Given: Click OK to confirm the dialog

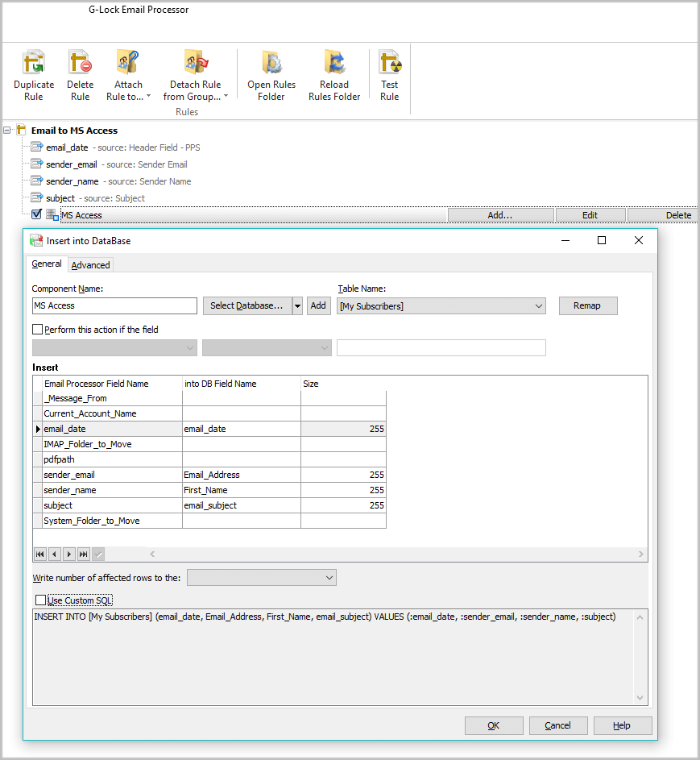Looking at the screenshot, I should 494,725.
